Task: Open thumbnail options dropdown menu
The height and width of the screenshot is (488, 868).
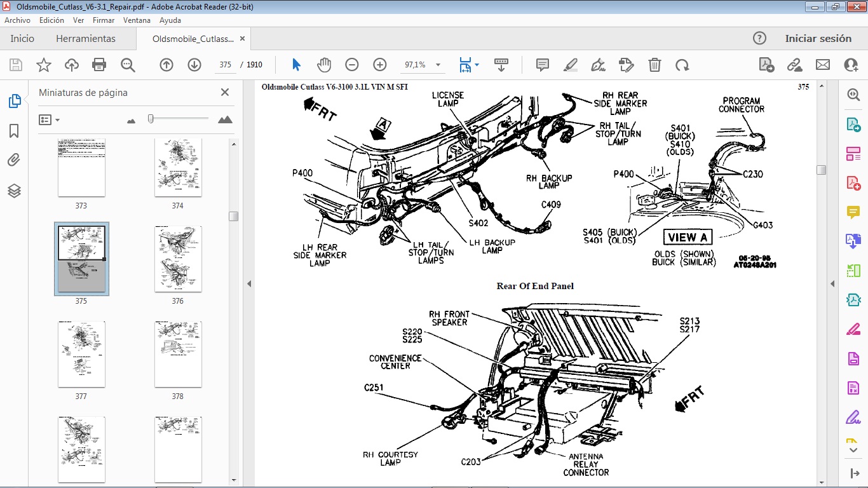Action: tap(49, 119)
